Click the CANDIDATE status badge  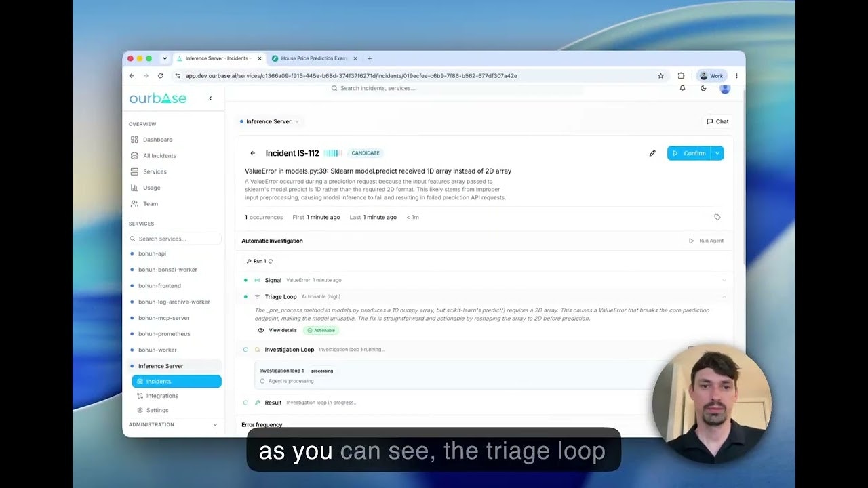(x=366, y=153)
